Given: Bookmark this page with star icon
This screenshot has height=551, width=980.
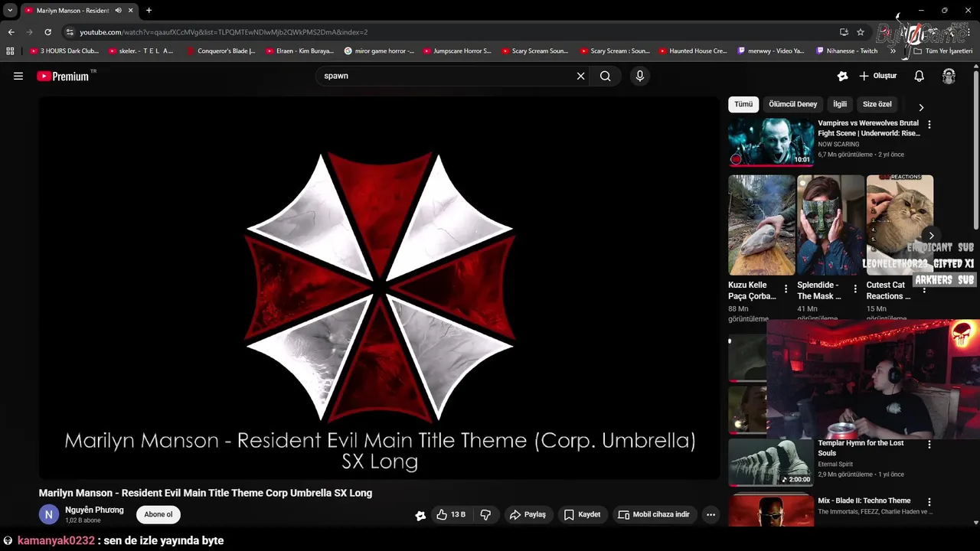Looking at the screenshot, I should (x=861, y=32).
